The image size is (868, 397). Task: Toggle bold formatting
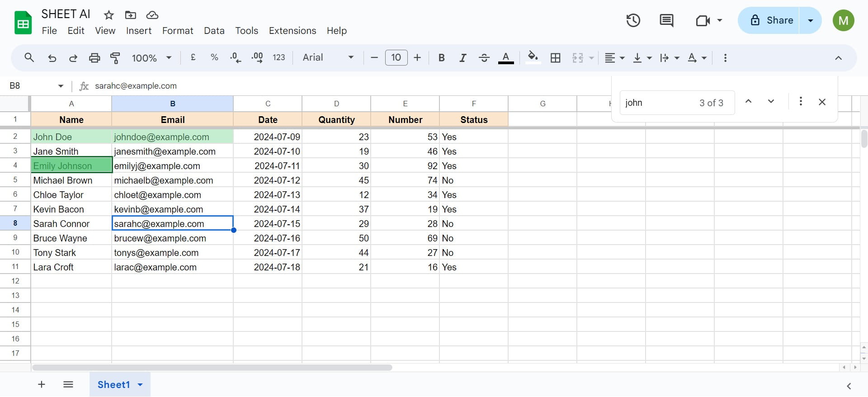click(441, 58)
